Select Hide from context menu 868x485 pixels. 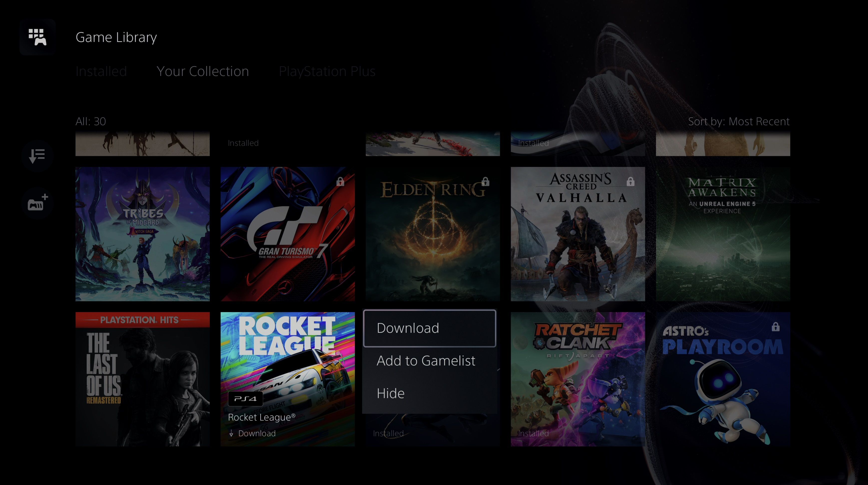point(390,393)
